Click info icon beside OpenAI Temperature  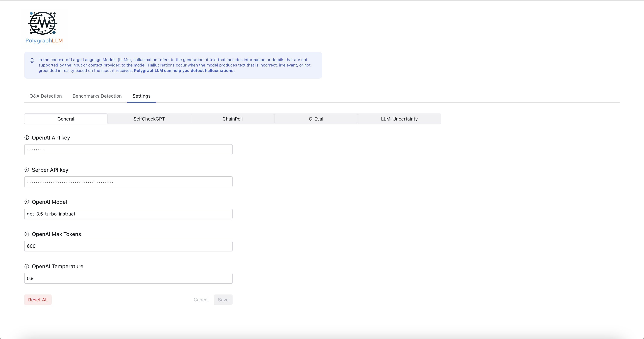tap(27, 266)
